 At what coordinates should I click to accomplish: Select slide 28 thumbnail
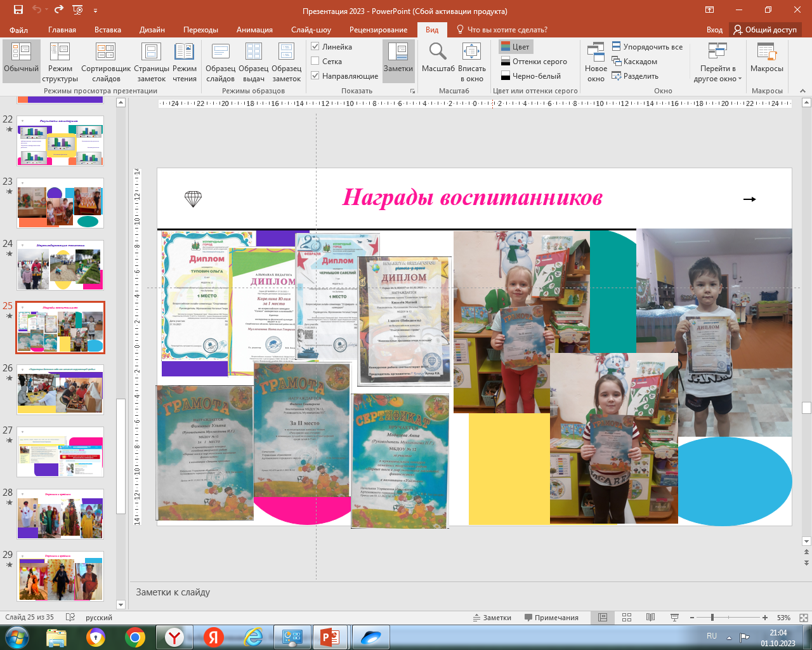pos(60,514)
